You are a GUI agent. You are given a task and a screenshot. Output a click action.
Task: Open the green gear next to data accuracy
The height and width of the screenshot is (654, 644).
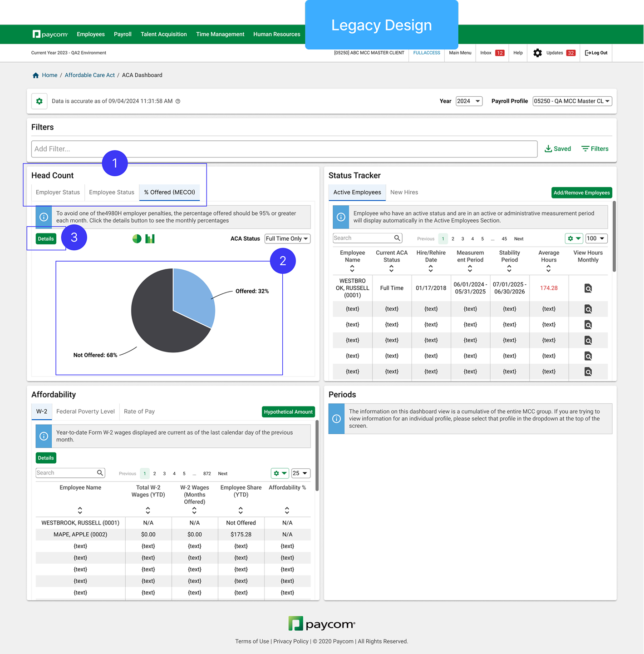coord(39,101)
